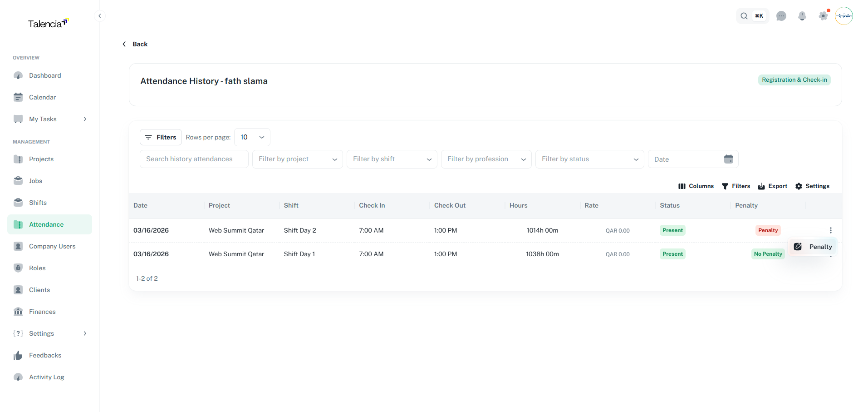Click inside the Search history attendances field
The width and height of the screenshot is (868, 412).
click(194, 159)
